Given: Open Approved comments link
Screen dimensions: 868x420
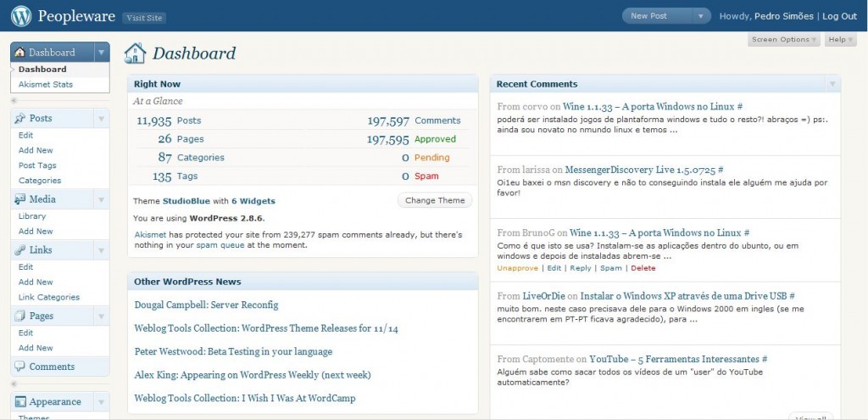Looking at the screenshot, I should [435, 139].
